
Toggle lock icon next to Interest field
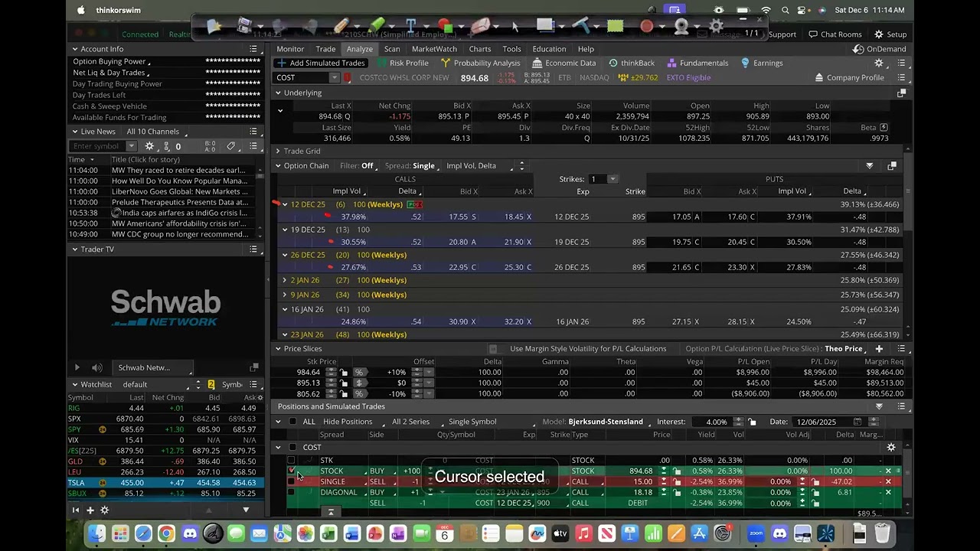(x=752, y=422)
